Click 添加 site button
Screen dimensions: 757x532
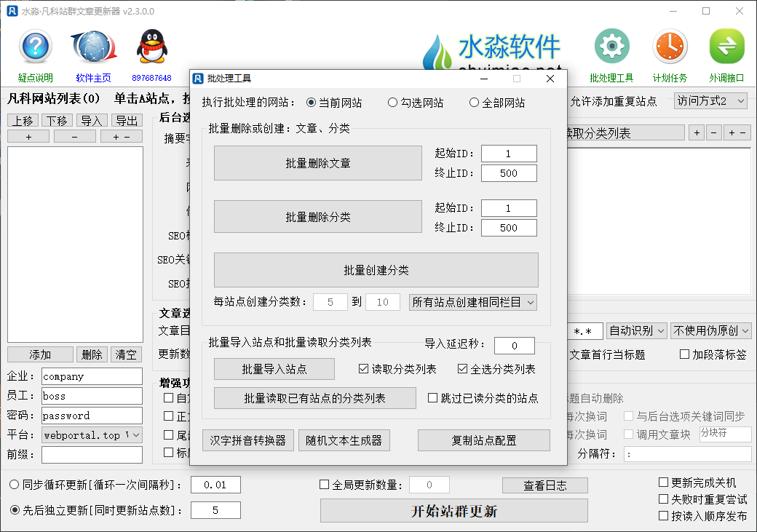pos(40,354)
